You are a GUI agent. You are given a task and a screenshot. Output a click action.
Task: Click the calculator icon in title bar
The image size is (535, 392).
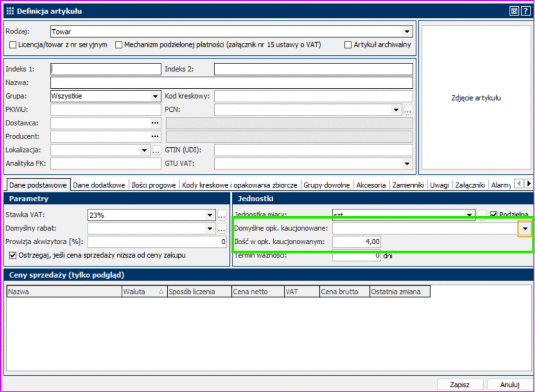(514, 11)
